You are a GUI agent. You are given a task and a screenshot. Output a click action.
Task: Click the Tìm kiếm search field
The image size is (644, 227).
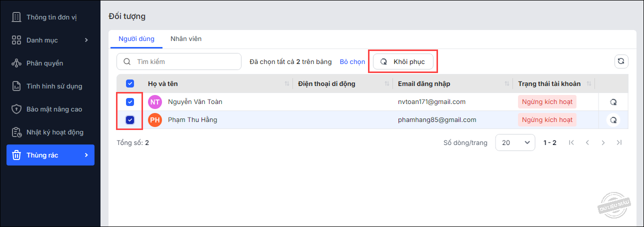coord(185,62)
